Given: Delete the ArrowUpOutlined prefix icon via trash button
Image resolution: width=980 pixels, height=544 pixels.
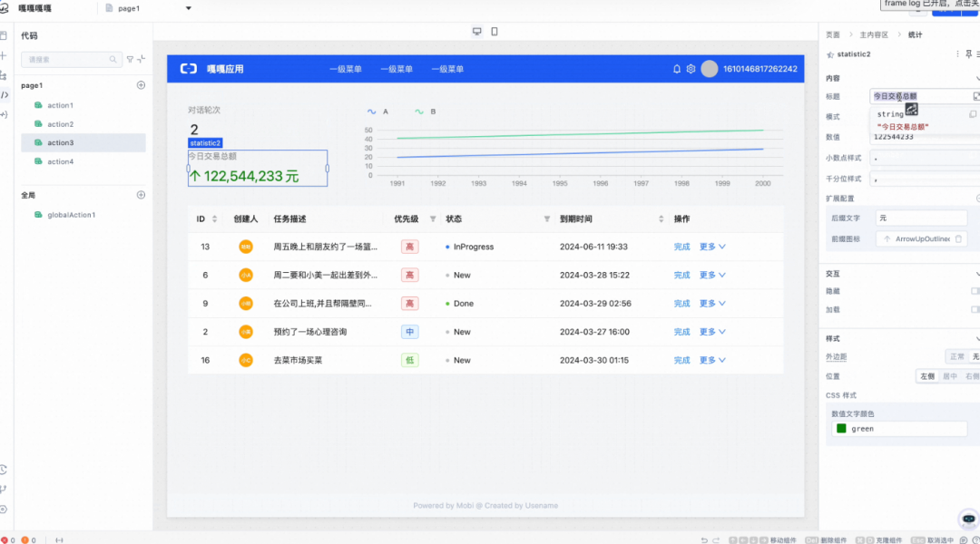Looking at the screenshot, I should 959,239.
